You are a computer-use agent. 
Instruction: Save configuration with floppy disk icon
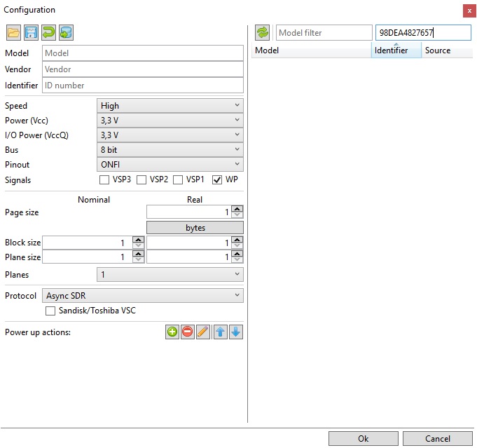[31, 32]
